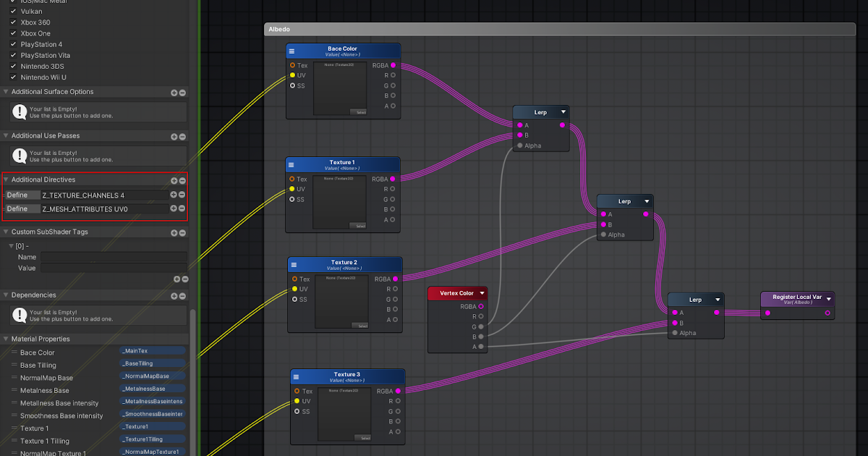Add a new entry to Dependencies list
This screenshot has width=868, height=456.
tap(174, 295)
